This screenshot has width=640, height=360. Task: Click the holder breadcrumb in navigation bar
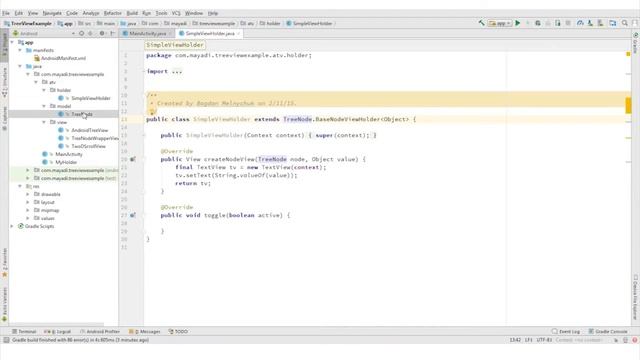(x=270, y=23)
